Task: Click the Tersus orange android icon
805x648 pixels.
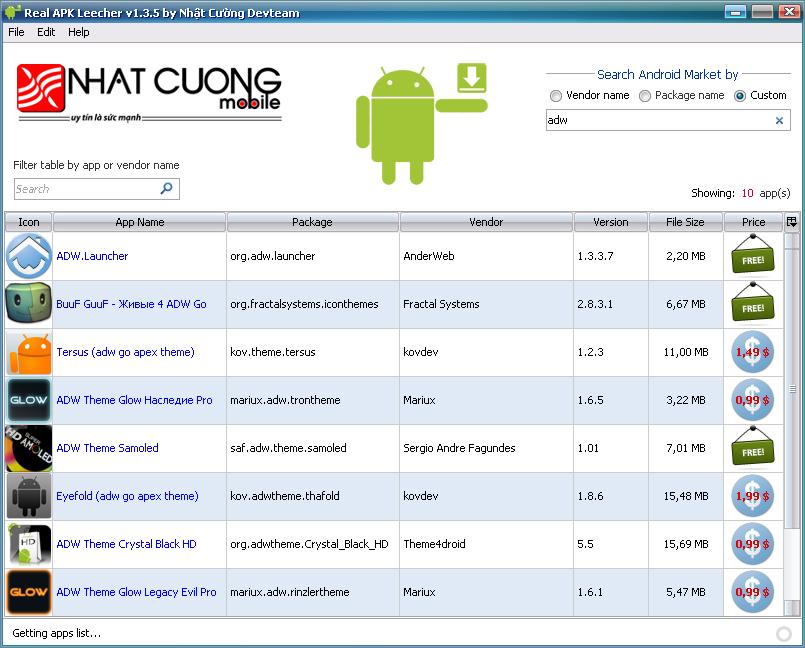Action: click(x=29, y=352)
